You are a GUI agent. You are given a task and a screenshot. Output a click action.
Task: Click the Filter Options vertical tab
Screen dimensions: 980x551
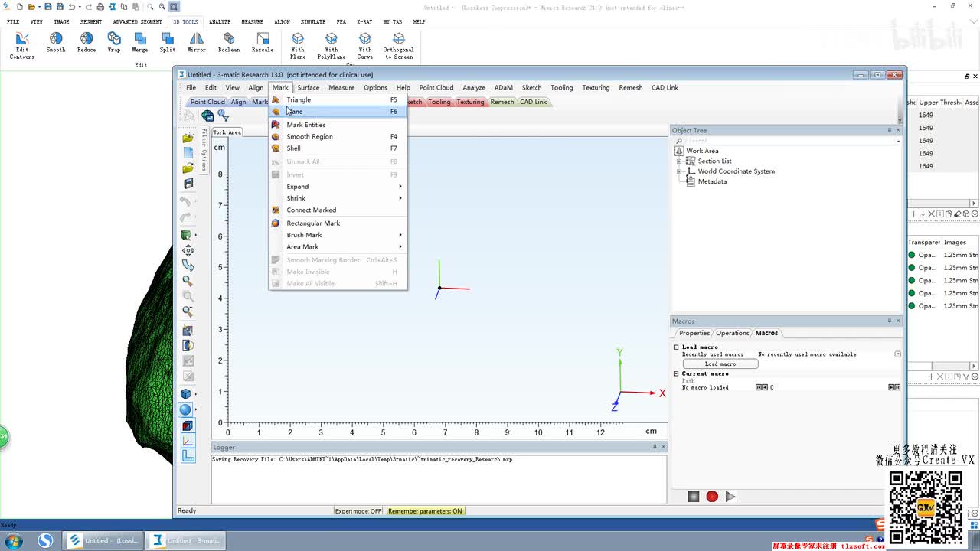click(x=204, y=150)
